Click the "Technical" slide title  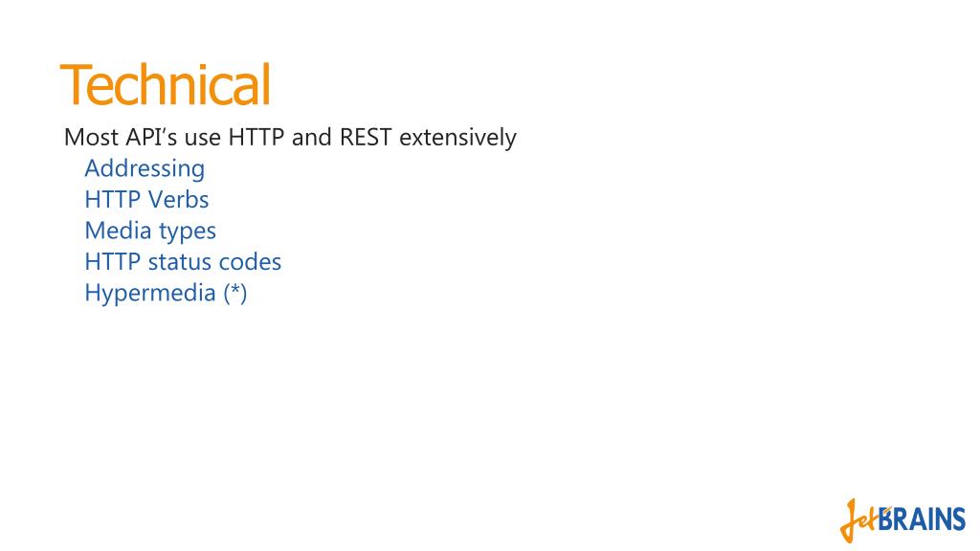(x=166, y=84)
